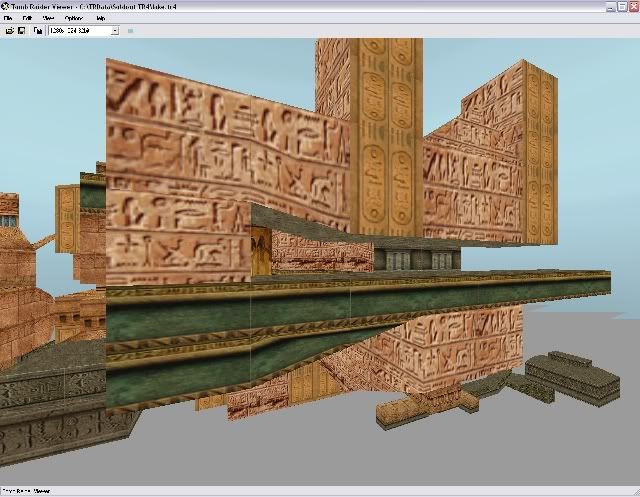Click the Tomb Raider Viewer title icon

pyautogui.click(x=5, y=7)
